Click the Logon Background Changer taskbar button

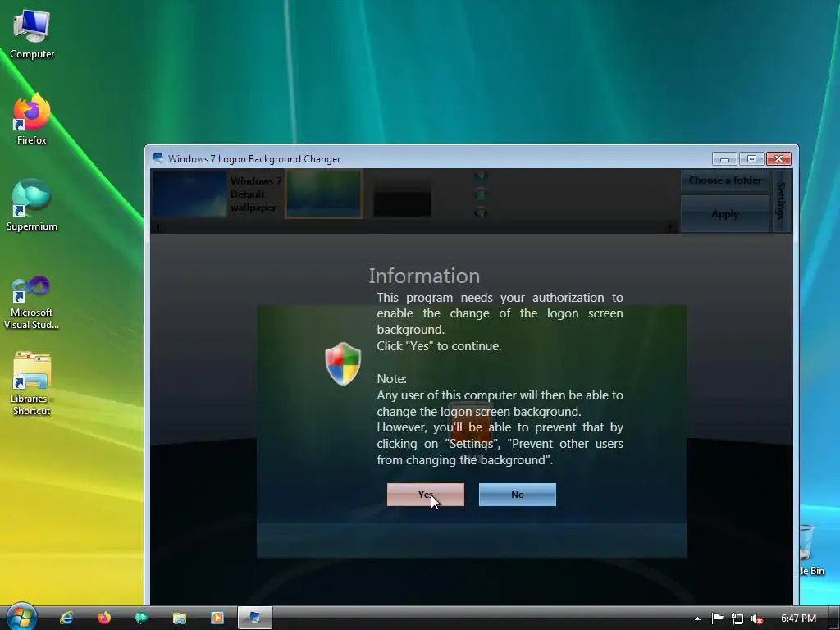254,619
